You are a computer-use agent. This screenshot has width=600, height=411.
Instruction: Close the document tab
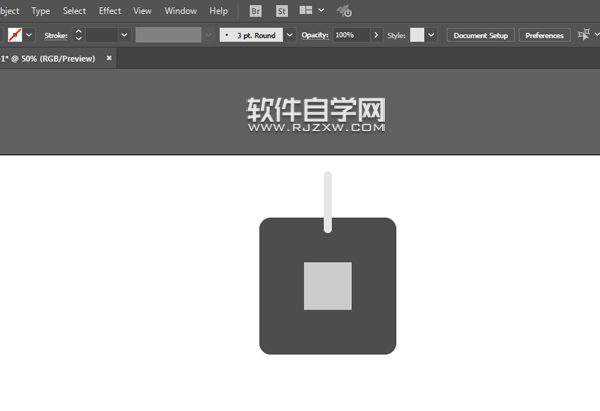[109, 58]
